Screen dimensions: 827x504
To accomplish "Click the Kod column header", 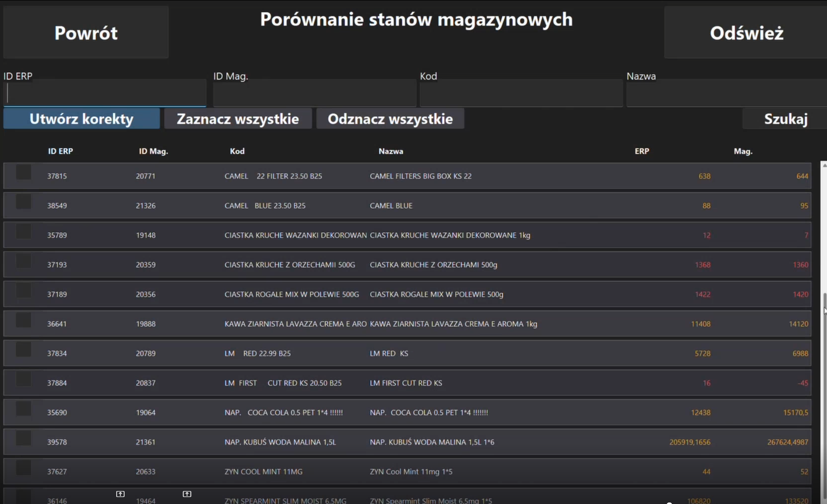I will click(237, 151).
